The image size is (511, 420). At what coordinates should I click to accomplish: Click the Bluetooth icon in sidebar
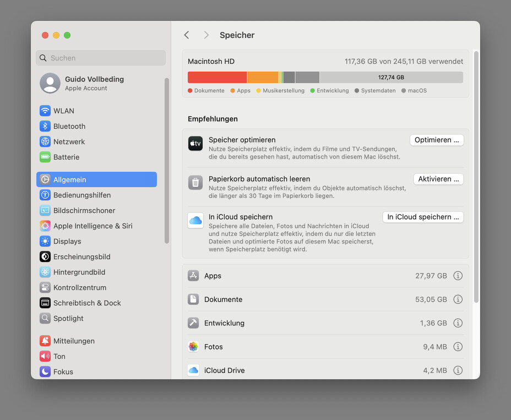(45, 126)
